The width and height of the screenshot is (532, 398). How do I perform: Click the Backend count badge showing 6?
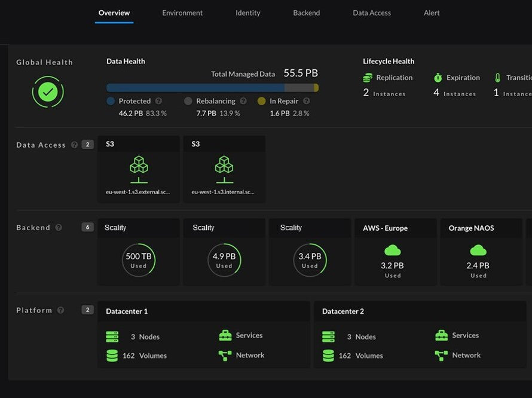pos(88,227)
